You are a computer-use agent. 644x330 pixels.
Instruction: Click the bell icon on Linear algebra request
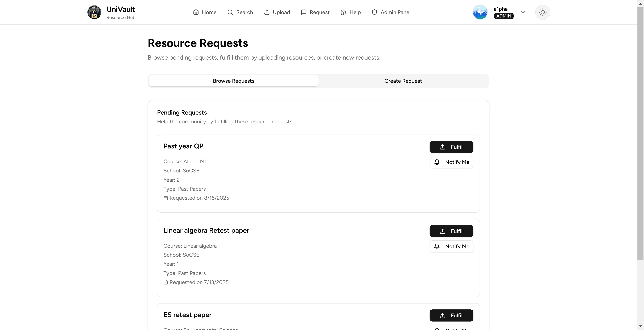[x=437, y=246]
